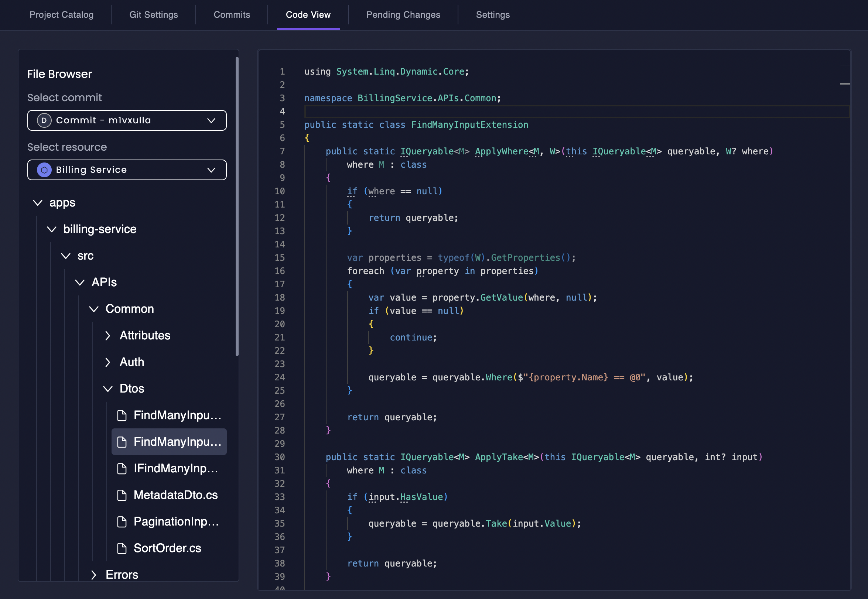868x599 pixels.
Task: Click code line 4 in the editor
Action: click(x=563, y=112)
